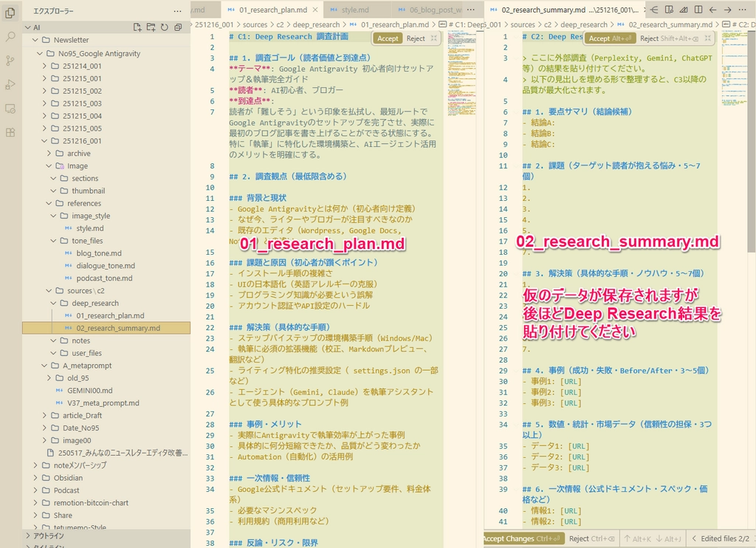756x548 pixels.
Task: Click the left editor minimap
Action: [x=461, y=72]
